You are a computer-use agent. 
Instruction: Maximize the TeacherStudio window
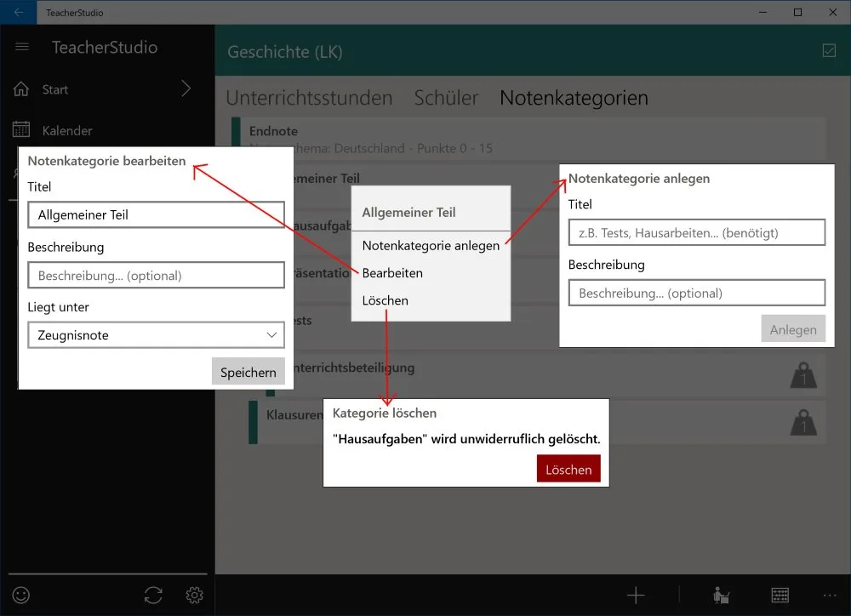[x=798, y=12]
